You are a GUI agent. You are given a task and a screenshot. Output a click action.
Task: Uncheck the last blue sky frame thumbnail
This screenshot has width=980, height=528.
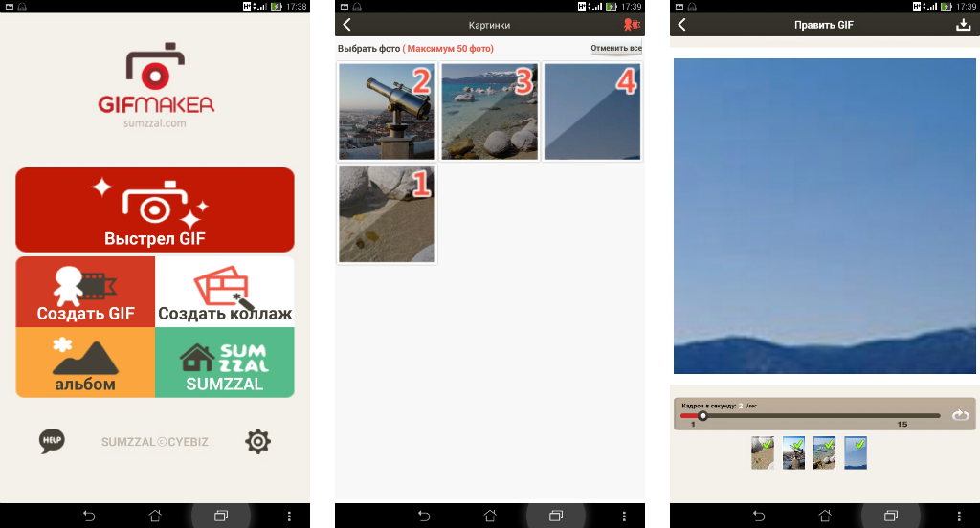(x=856, y=453)
